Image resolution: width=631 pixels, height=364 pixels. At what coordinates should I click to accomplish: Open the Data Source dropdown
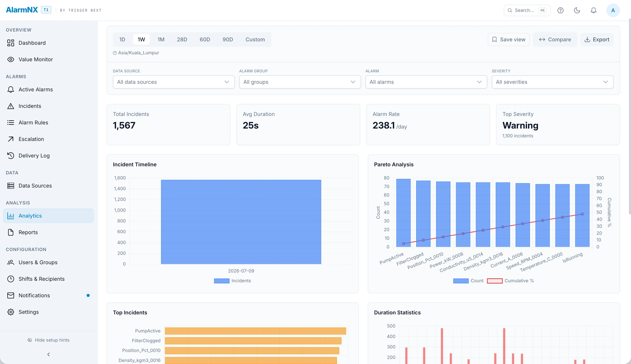pyautogui.click(x=173, y=82)
